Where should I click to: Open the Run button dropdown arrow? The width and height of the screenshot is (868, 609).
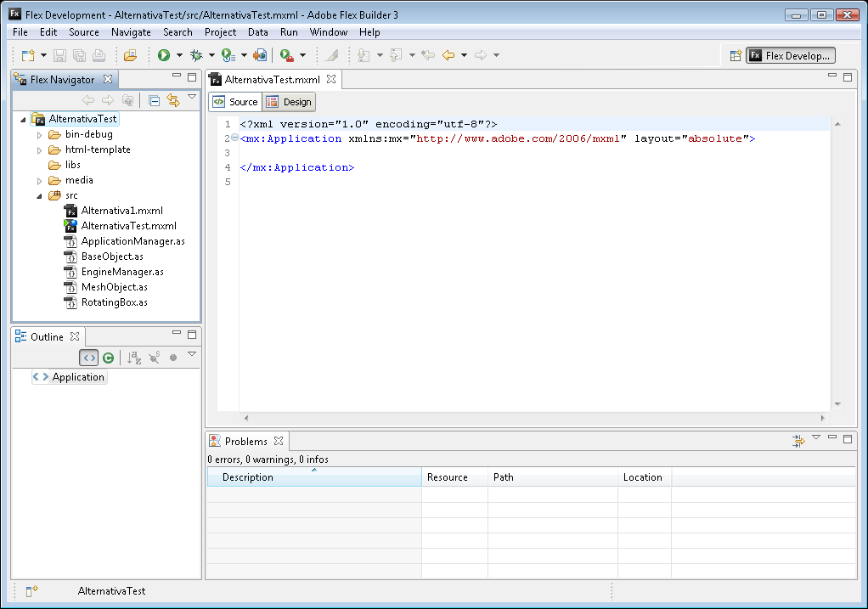click(179, 55)
